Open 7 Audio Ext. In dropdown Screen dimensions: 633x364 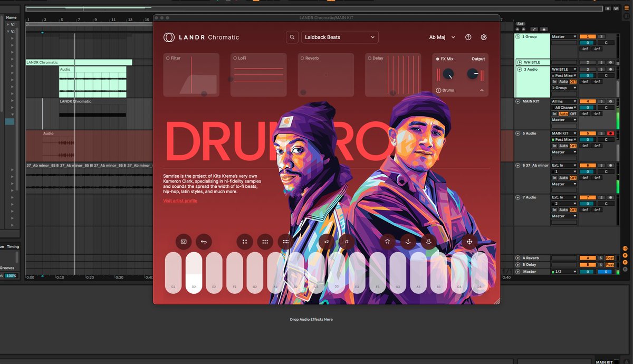[564, 197]
